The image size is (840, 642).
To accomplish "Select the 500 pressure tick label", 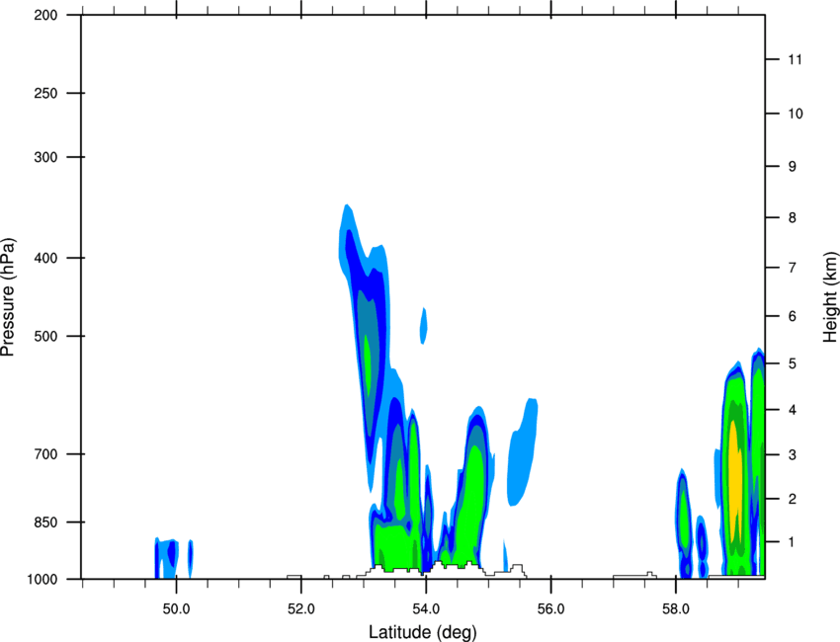I will pyautogui.click(x=45, y=336).
